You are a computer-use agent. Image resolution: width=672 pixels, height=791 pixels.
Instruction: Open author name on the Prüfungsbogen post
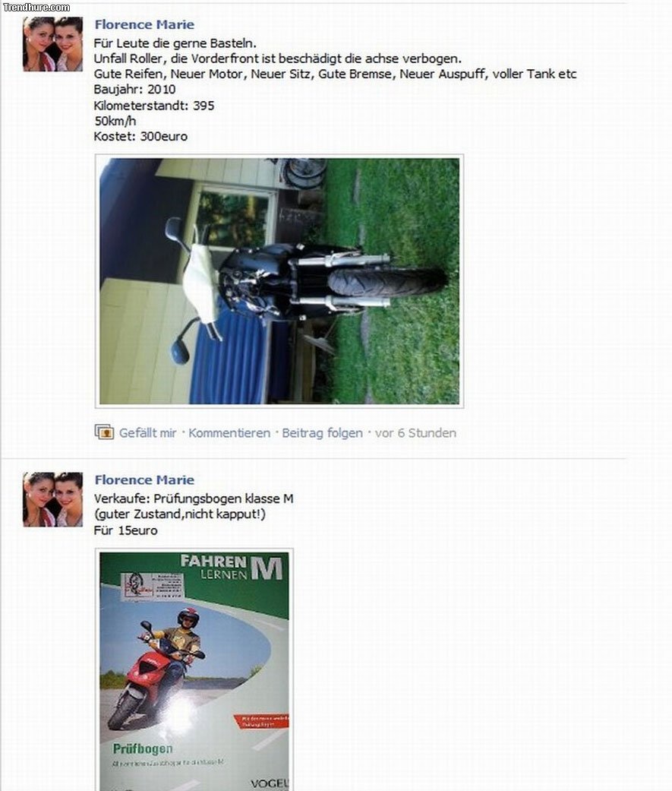pos(144,479)
